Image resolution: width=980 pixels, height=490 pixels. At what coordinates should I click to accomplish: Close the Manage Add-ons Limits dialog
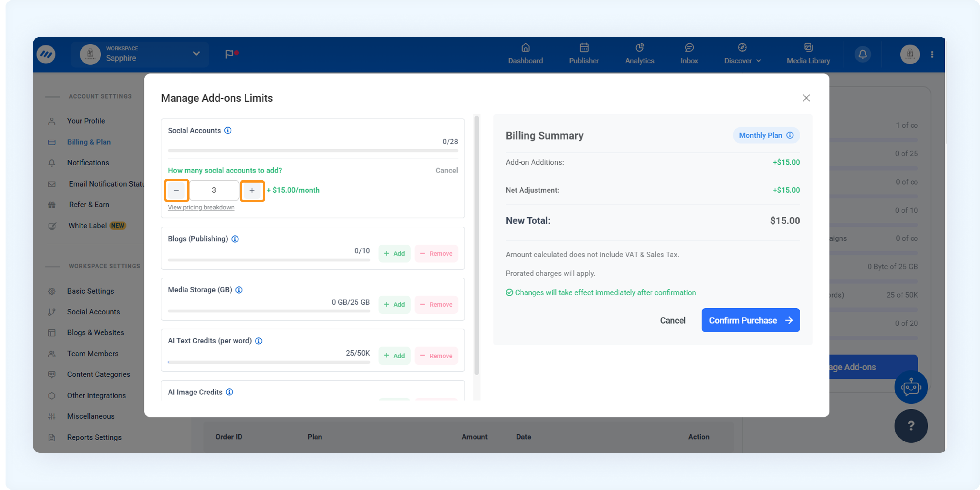click(806, 98)
